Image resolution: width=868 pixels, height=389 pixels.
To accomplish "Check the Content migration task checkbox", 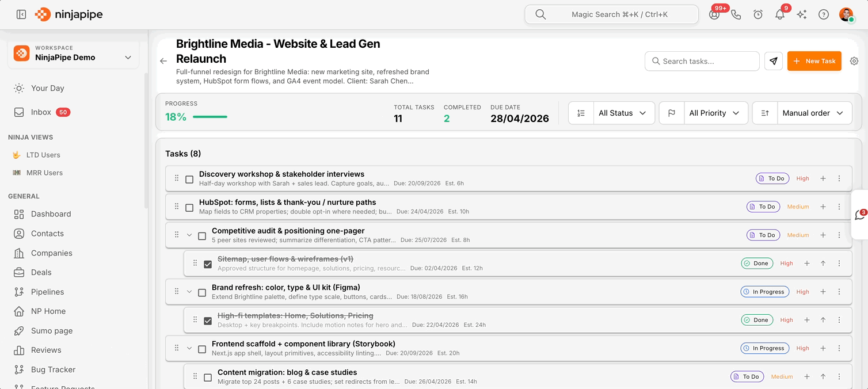I will [208, 377].
